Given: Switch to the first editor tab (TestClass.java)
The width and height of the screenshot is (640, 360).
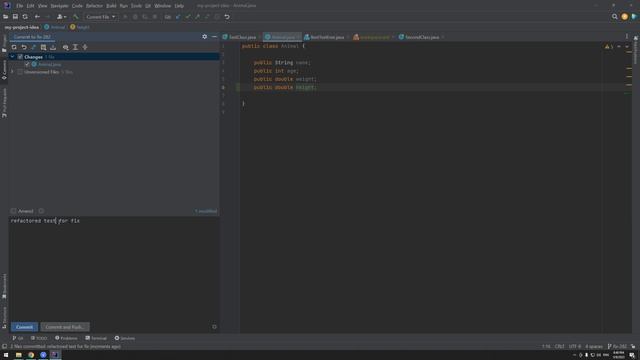Looking at the screenshot, I should tap(242, 37).
